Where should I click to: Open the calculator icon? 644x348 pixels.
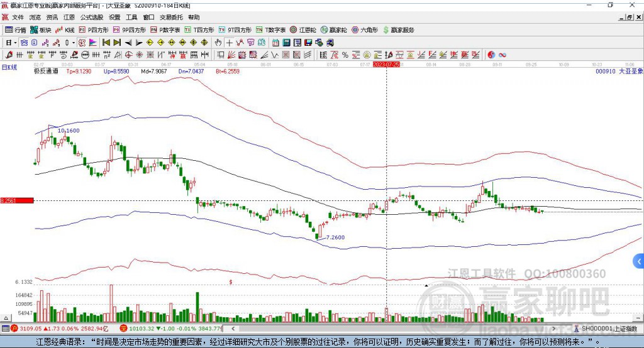[287, 43]
